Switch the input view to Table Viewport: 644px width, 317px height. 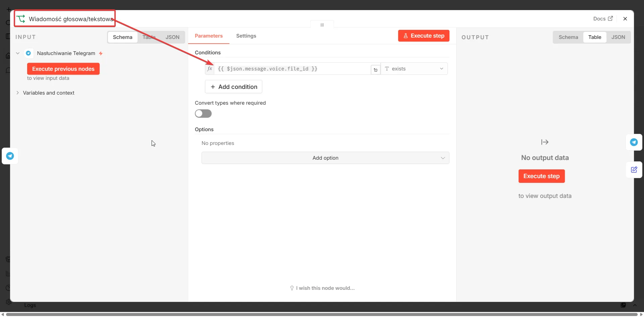coord(149,37)
